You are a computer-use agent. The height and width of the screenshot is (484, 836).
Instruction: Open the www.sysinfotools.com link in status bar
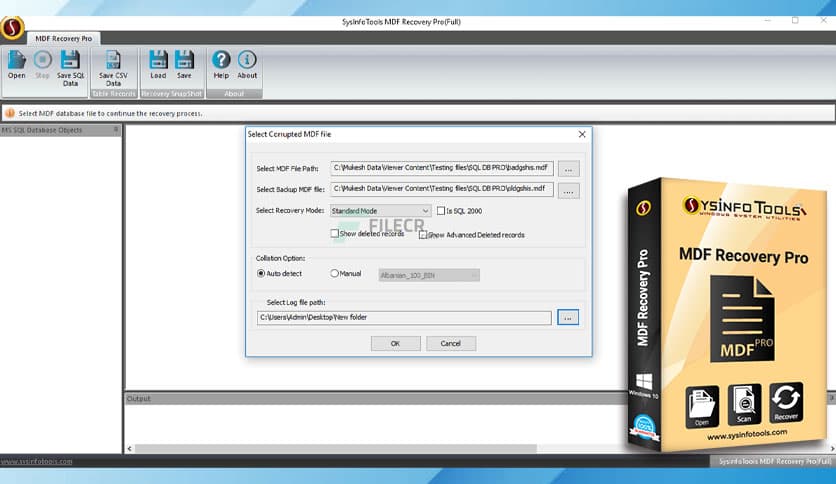coord(36,461)
